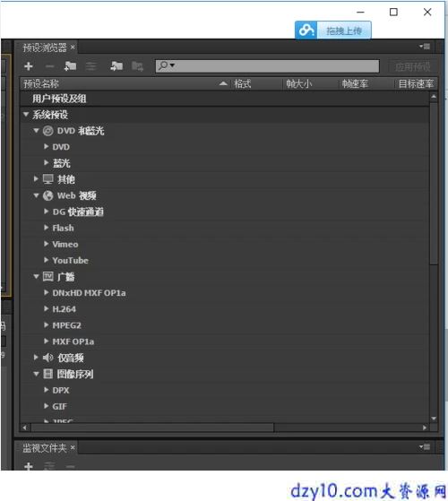Image resolution: width=448 pixels, height=501 pixels.
Task: Click the vertical scrollbar up arrow
Action: (x=434, y=96)
